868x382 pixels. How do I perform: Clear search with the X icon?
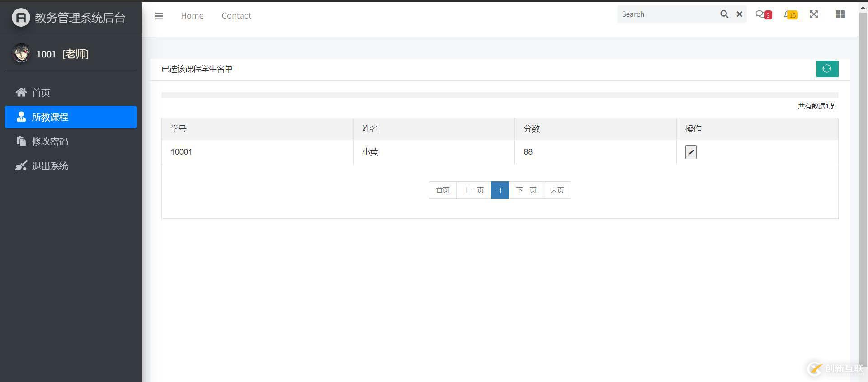pos(739,14)
